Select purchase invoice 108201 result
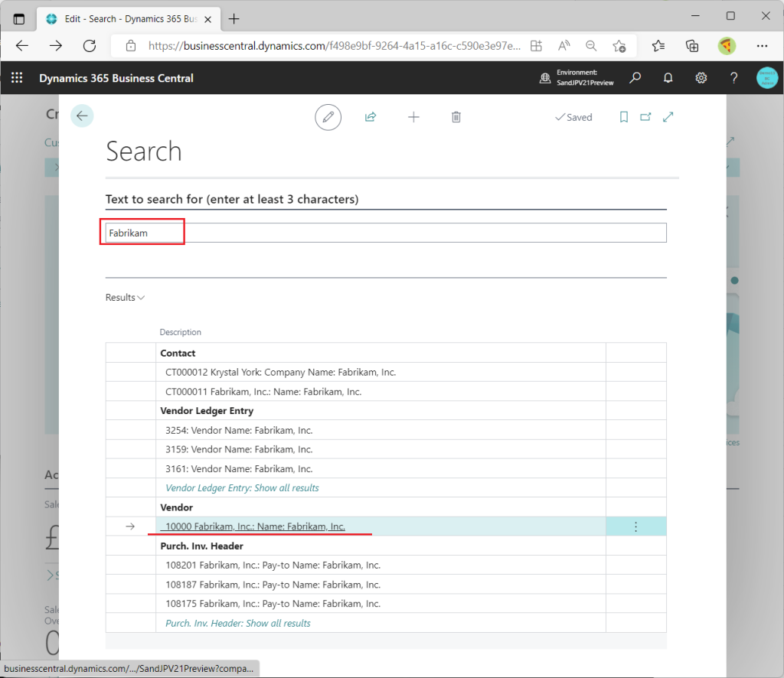784x678 pixels. 273,565
